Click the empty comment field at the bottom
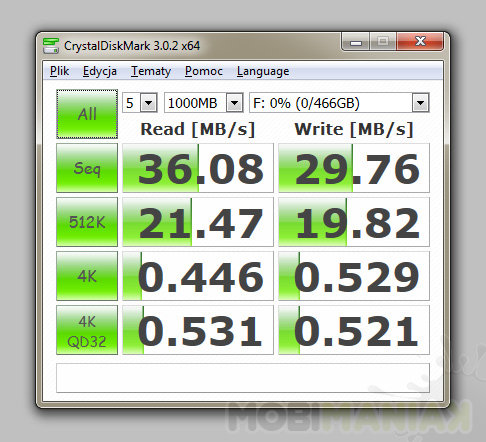The height and width of the screenshot is (442, 486). [243, 378]
